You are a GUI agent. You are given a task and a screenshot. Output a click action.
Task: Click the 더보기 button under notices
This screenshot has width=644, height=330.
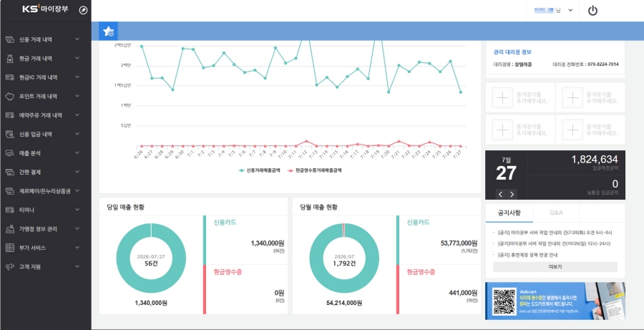(555, 267)
